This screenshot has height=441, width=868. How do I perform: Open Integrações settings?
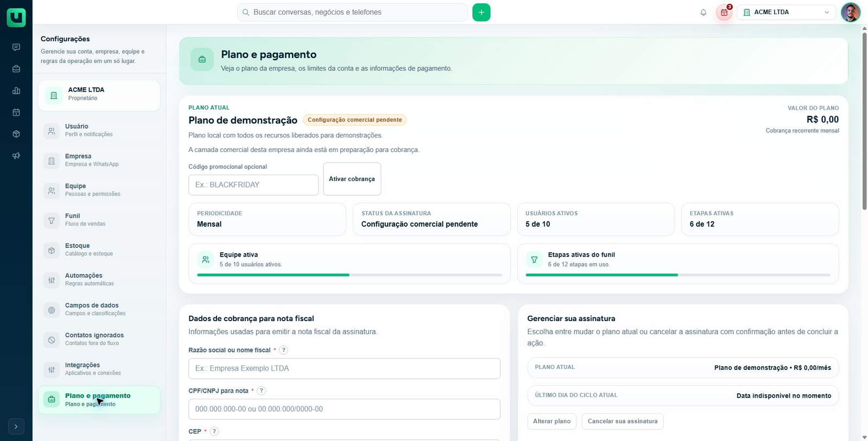point(99,369)
